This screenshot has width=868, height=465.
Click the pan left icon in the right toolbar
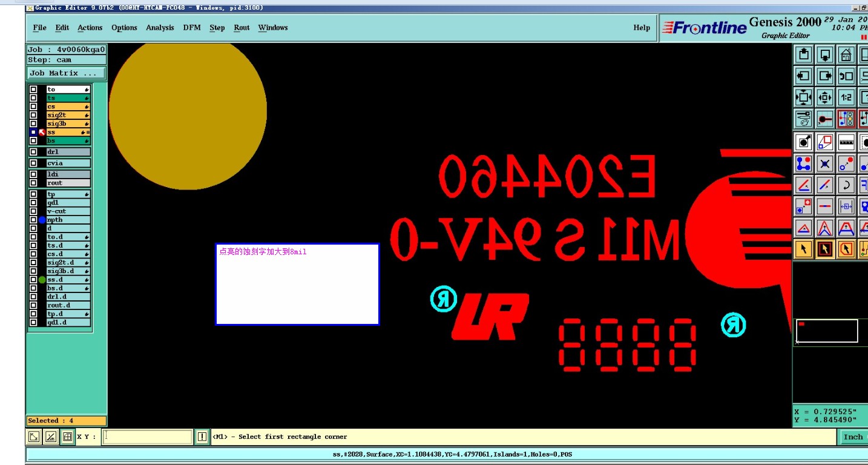803,76
